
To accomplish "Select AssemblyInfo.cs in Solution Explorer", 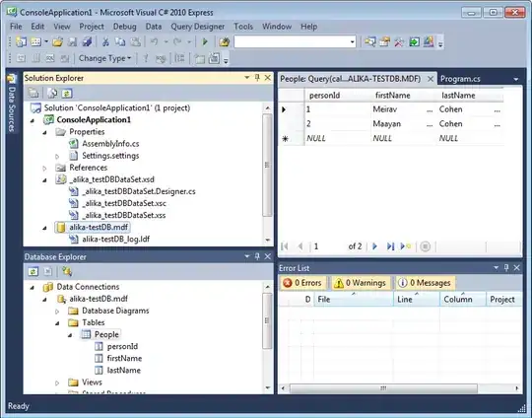I will point(110,144).
